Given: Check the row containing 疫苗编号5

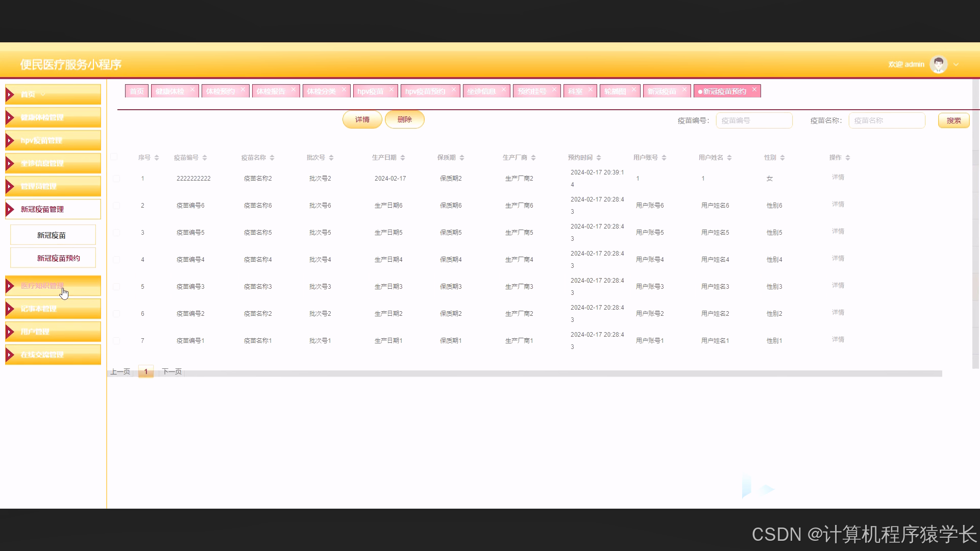Looking at the screenshot, I should (116, 233).
